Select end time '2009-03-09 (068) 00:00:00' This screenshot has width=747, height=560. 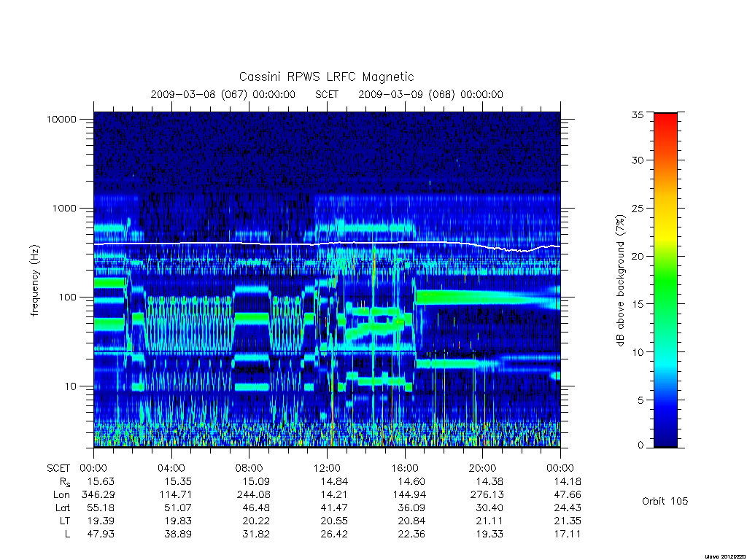(430, 94)
